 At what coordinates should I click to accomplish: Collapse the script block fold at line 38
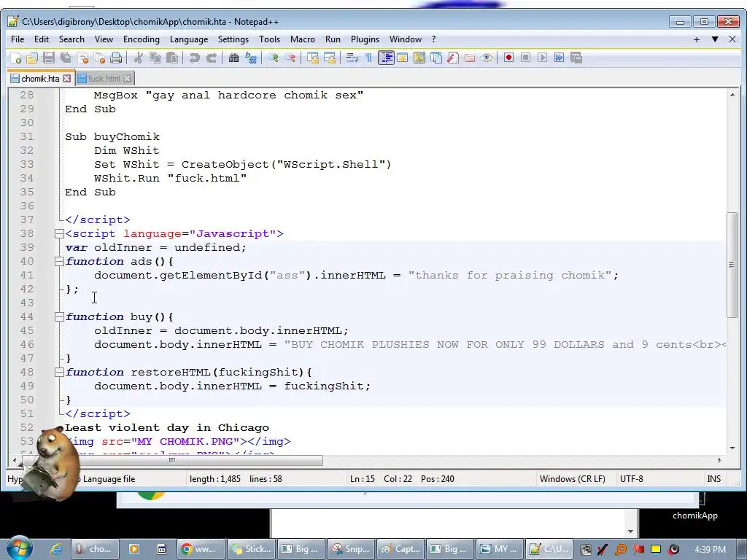point(59,234)
